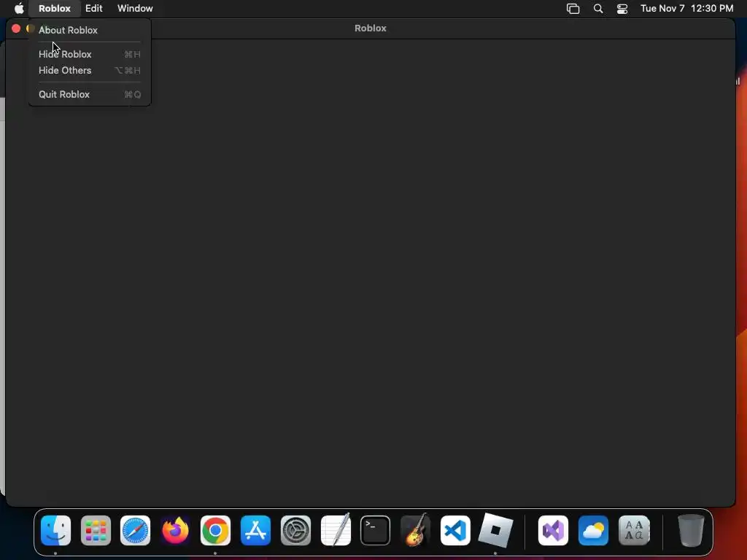Open Control Center in menu bar
Viewport: 747px width, 560px height.
[x=622, y=9]
